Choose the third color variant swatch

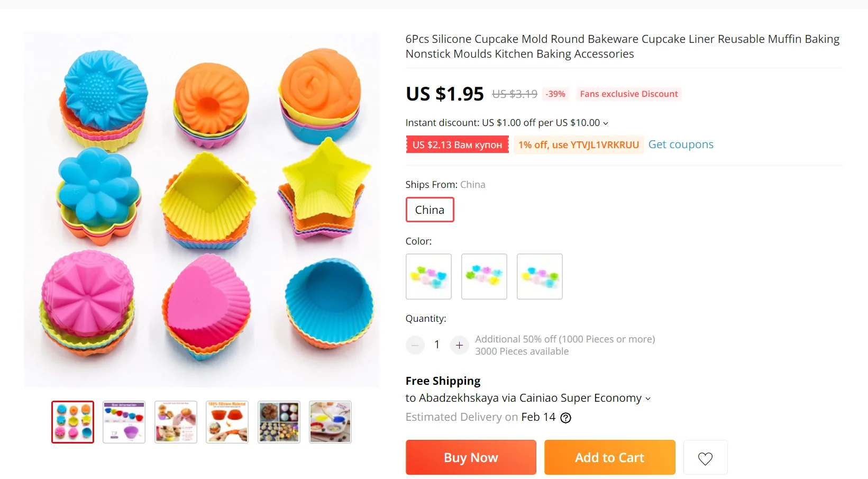tap(540, 276)
